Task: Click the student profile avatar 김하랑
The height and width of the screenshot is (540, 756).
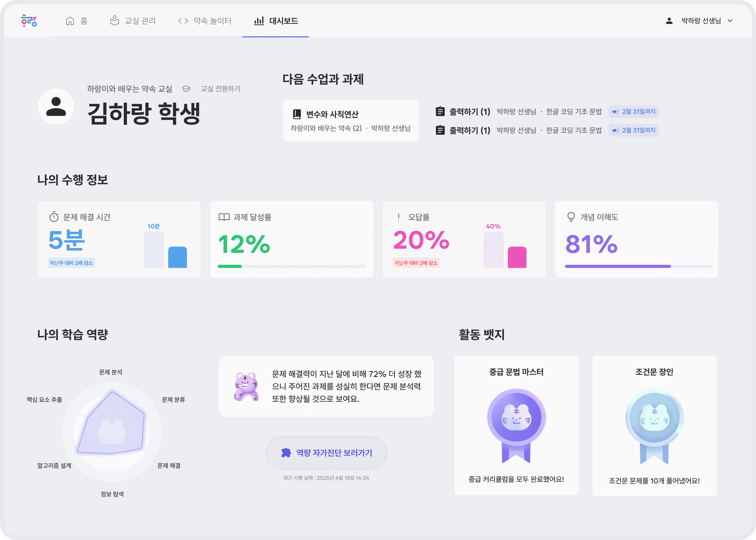Action: (x=56, y=106)
